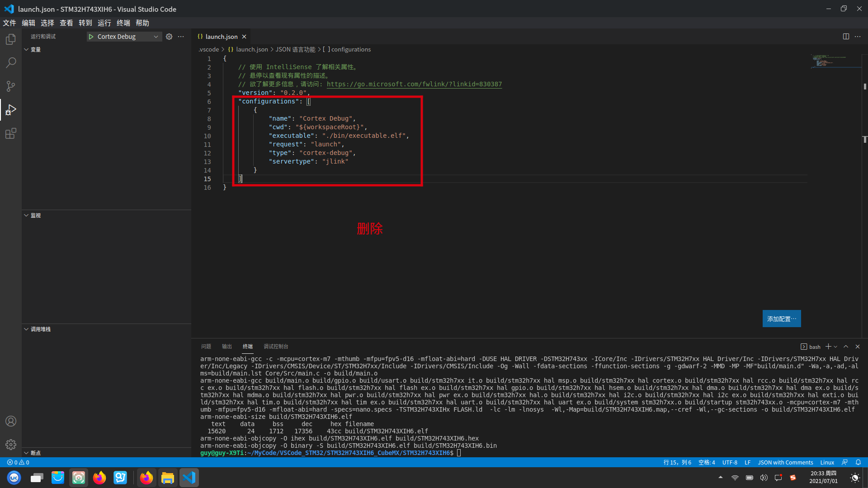
Task: Click the Linux status bar item
Action: pyautogui.click(x=827, y=462)
